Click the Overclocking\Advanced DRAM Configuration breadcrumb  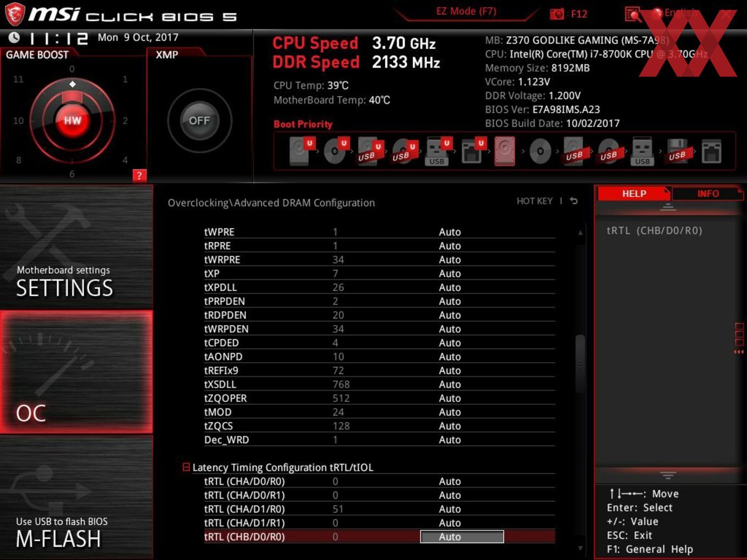click(271, 203)
